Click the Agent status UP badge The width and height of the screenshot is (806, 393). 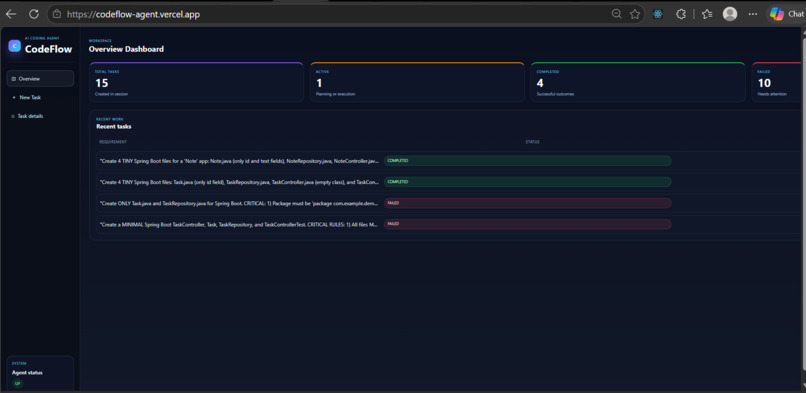click(17, 384)
